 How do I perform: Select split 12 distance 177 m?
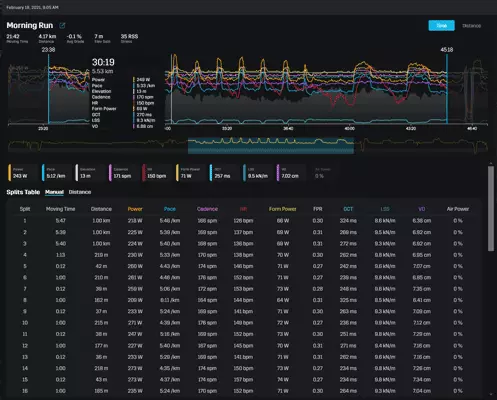101,346
